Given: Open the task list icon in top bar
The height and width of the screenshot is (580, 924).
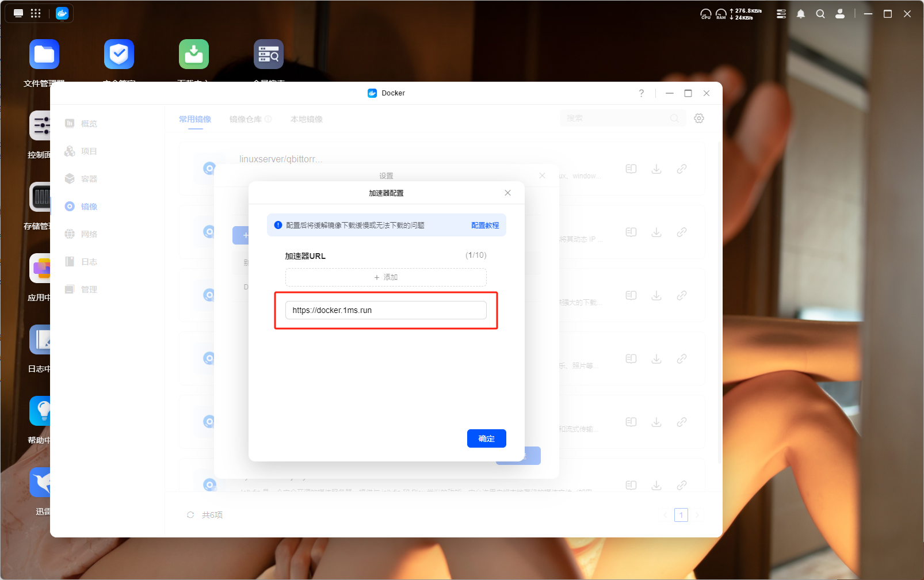Looking at the screenshot, I should [x=781, y=14].
